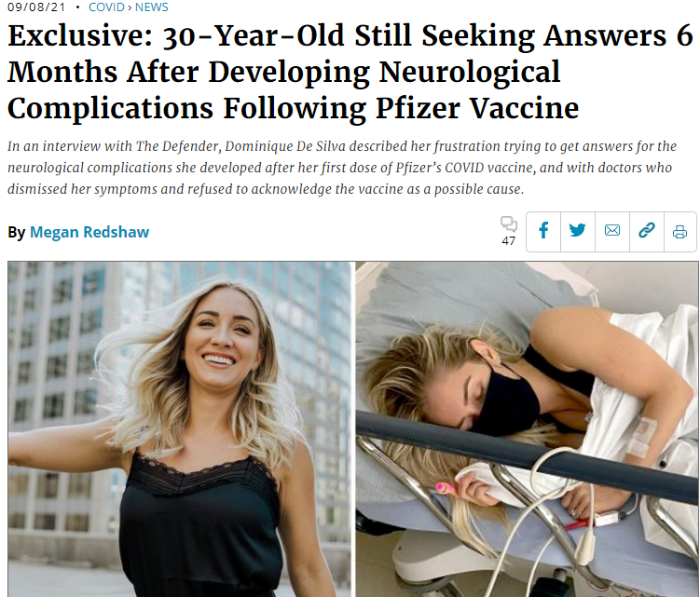
Task: Share article on Facebook
Action: click(x=543, y=232)
